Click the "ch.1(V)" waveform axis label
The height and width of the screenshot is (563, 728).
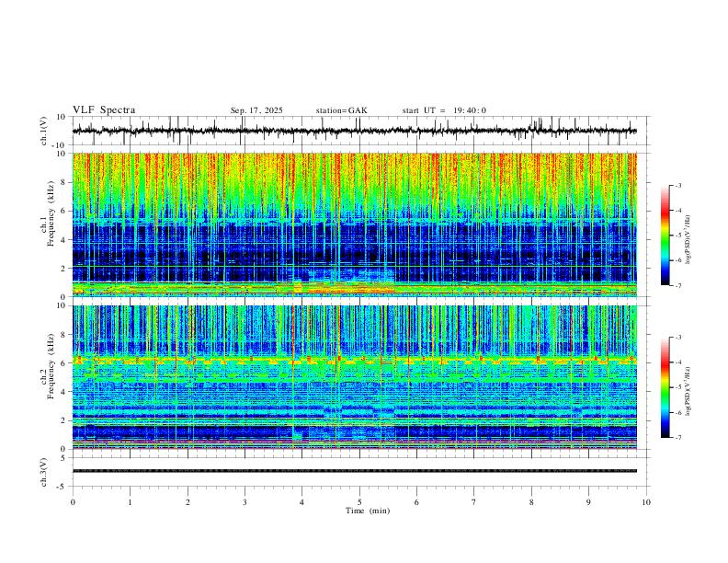pos(44,131)
